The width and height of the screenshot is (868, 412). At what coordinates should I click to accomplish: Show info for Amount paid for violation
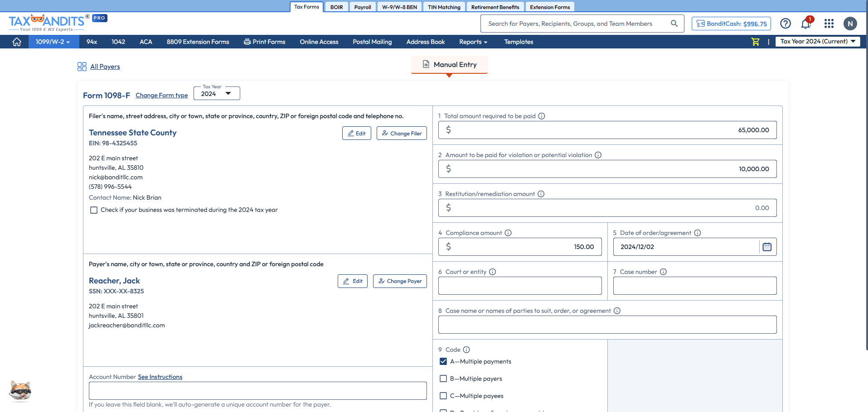point(598,155)
